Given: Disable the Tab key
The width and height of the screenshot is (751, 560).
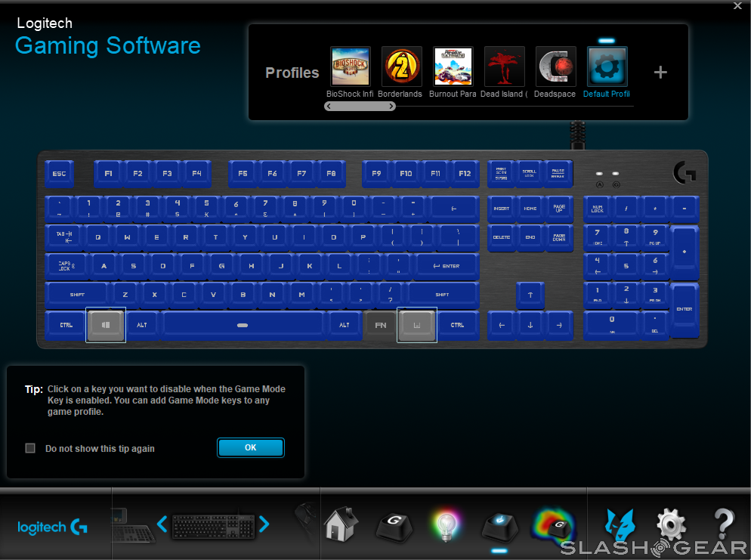Looking at the screenshot, I should (64, 237).
